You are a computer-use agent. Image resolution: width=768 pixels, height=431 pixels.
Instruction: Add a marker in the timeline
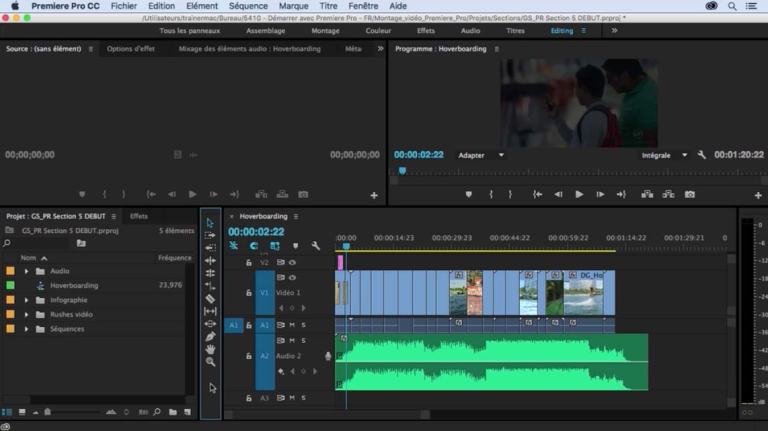[x=295, y=246]
